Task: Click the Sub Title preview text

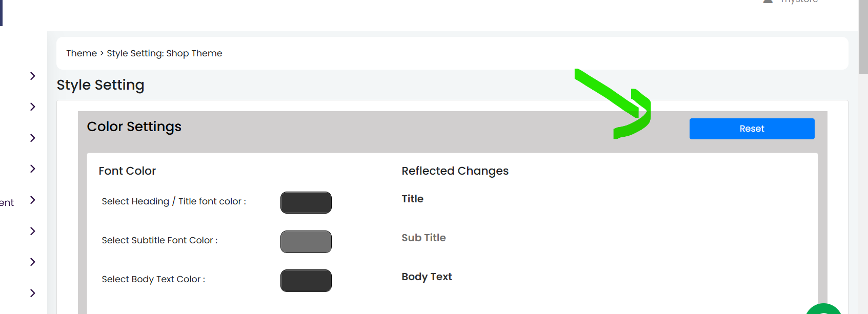Action: click(x=423, y=238)
